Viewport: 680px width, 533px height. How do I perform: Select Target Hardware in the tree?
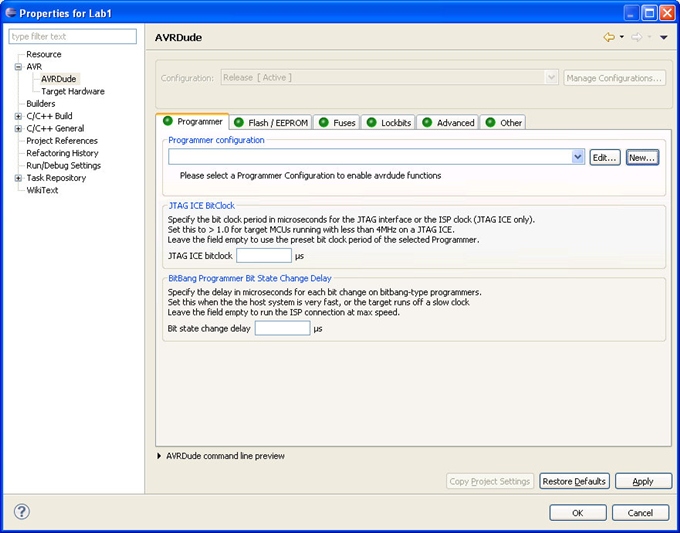pyautogui.click(x=72, y=91)
